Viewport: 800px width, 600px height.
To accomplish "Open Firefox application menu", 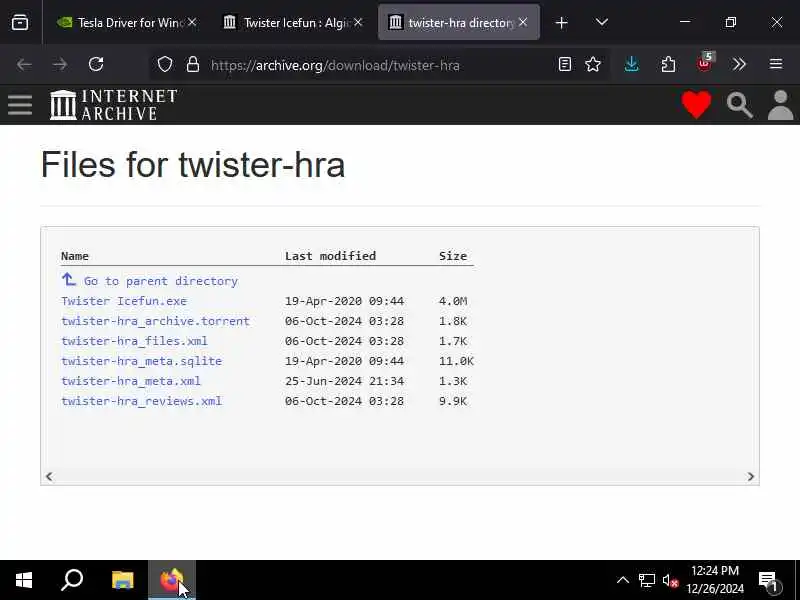I will pos(776,64).
